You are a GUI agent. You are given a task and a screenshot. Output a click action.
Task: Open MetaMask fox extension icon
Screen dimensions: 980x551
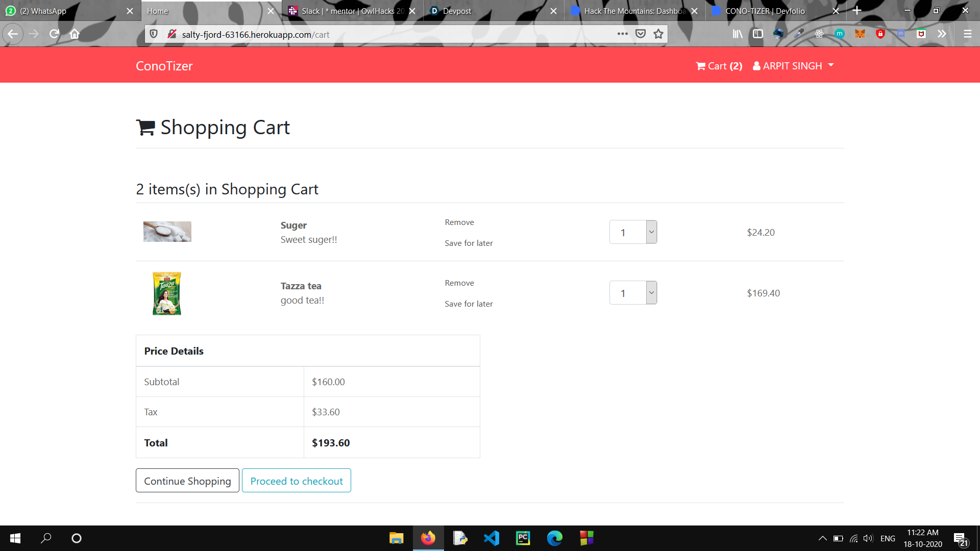click(860, 34)
